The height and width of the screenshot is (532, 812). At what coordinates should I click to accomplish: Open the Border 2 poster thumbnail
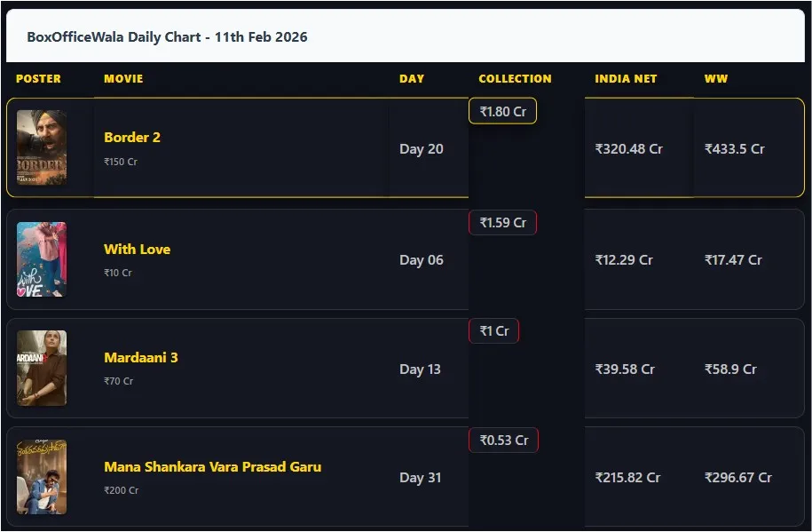tap(41, 148)
